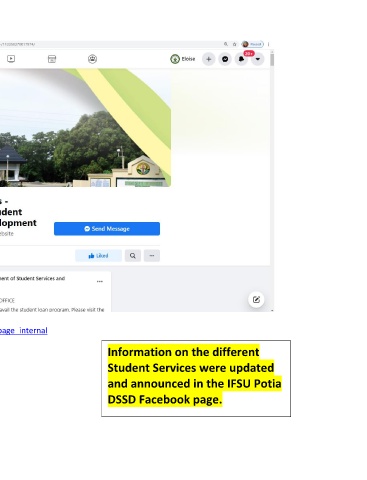Click the plus Create button
Screen dimensions: 367x480
pos(209,59)
